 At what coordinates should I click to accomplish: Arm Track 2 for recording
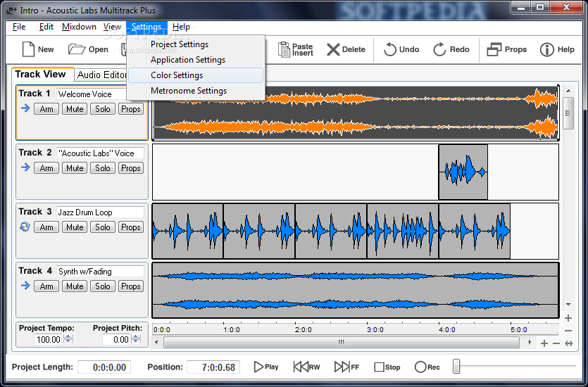coord(46,168)
